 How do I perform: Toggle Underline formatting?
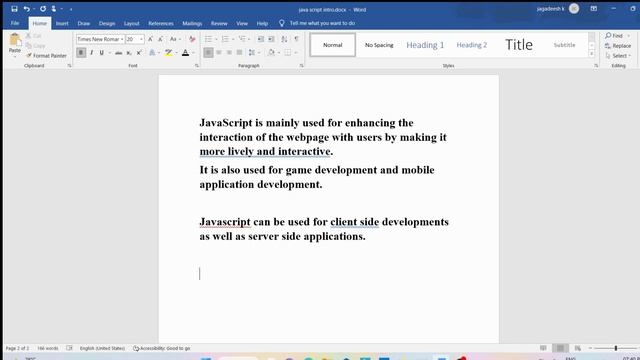pos(102,53)
